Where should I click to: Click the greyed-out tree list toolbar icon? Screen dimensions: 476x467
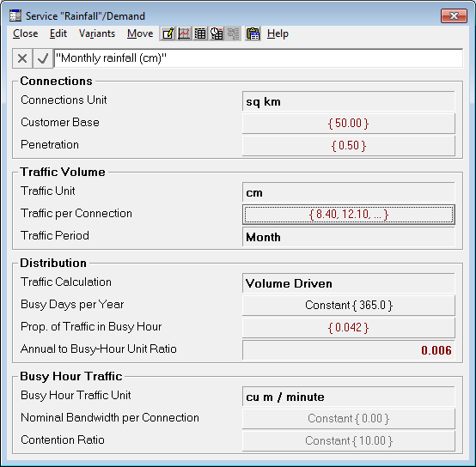tap(233, 33)
